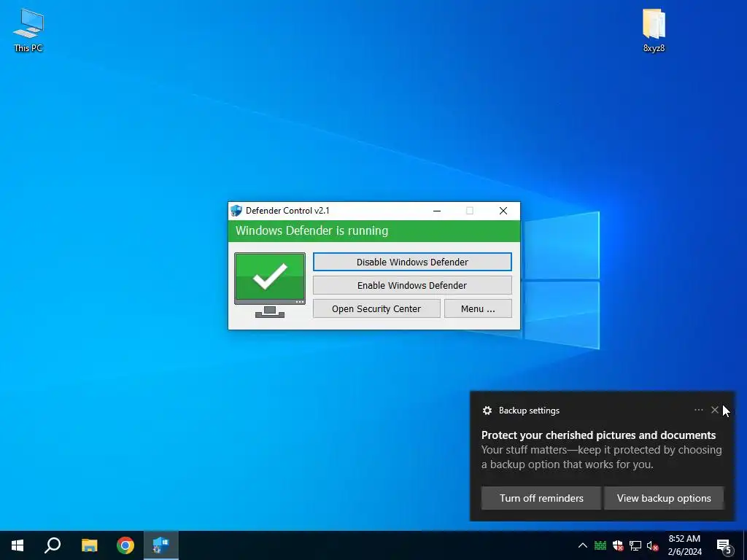Viewport: 747px width, 560px height.
Task: Click View backup options in notification
Action: [x=664, y=498]
